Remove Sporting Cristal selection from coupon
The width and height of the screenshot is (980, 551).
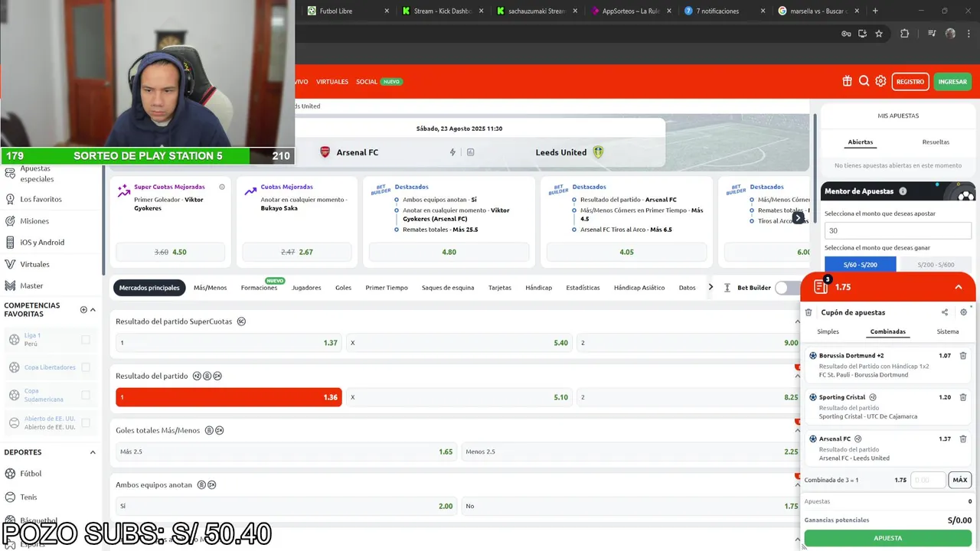[963, 398]
